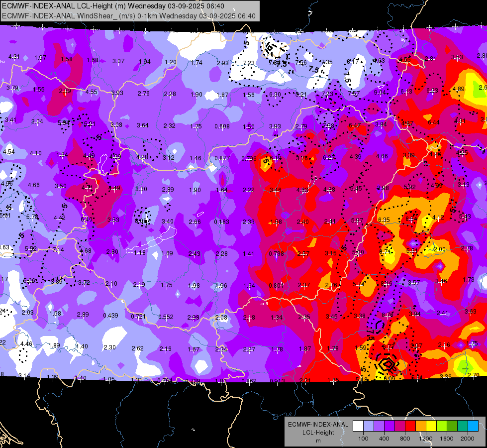Click the wind shear value '8.76'
487x448 pixels.
[x=388, y=315]
